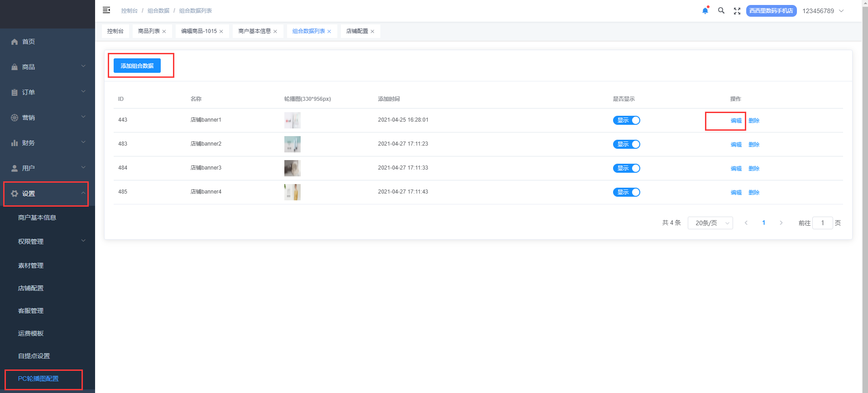868x393 pixels.
Task: Go to 首页 via the home icon
Action: [14, 42]
